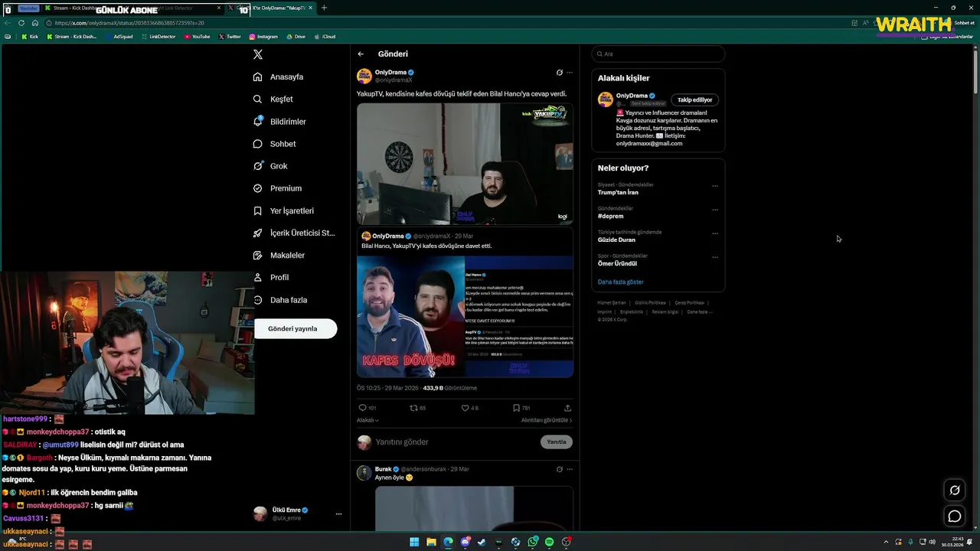Open the more menu on Burak's reply
Image resolution: width=980 pixels, height=551 pixels.
569,469
